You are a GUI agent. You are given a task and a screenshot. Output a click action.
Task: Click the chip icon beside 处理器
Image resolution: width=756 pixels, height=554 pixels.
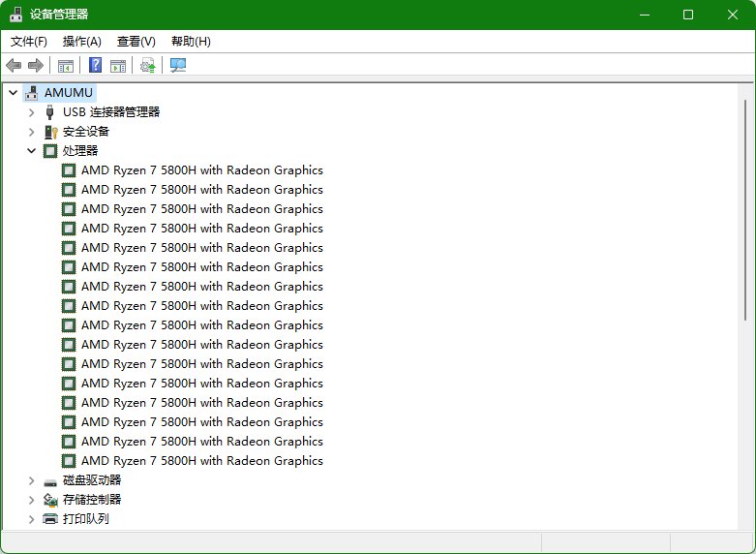click(50, 151)
